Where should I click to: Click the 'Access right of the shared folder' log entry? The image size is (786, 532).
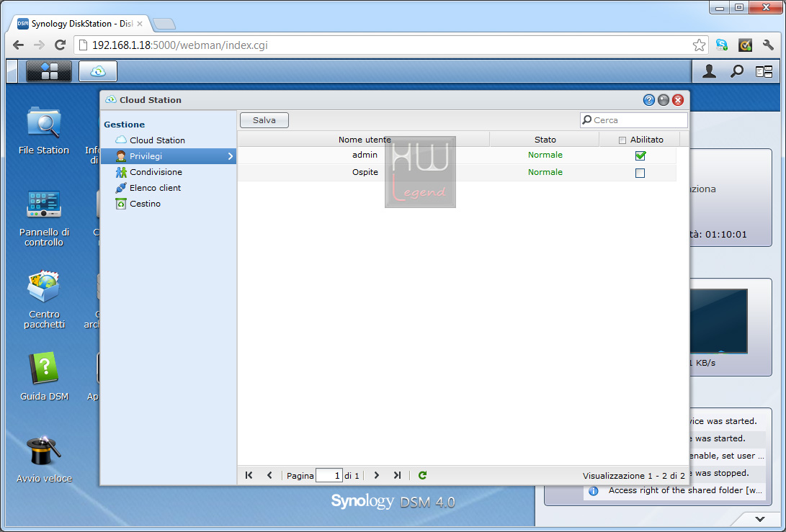click(x=675, y=490)
